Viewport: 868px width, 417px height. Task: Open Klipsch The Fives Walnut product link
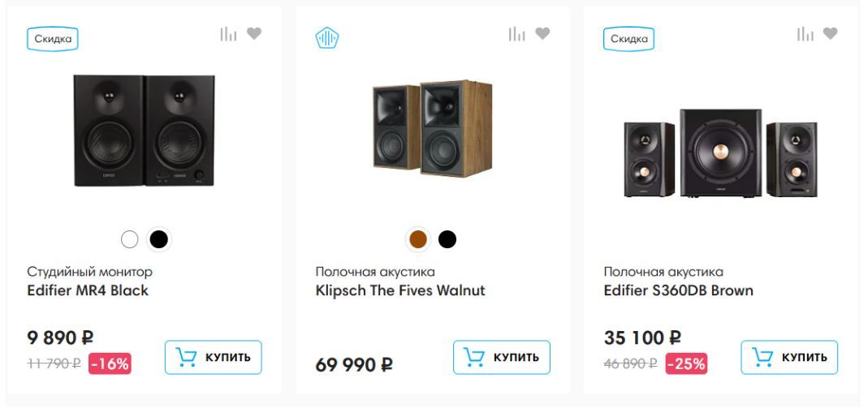pyautogui.click(x=399, y=290)
